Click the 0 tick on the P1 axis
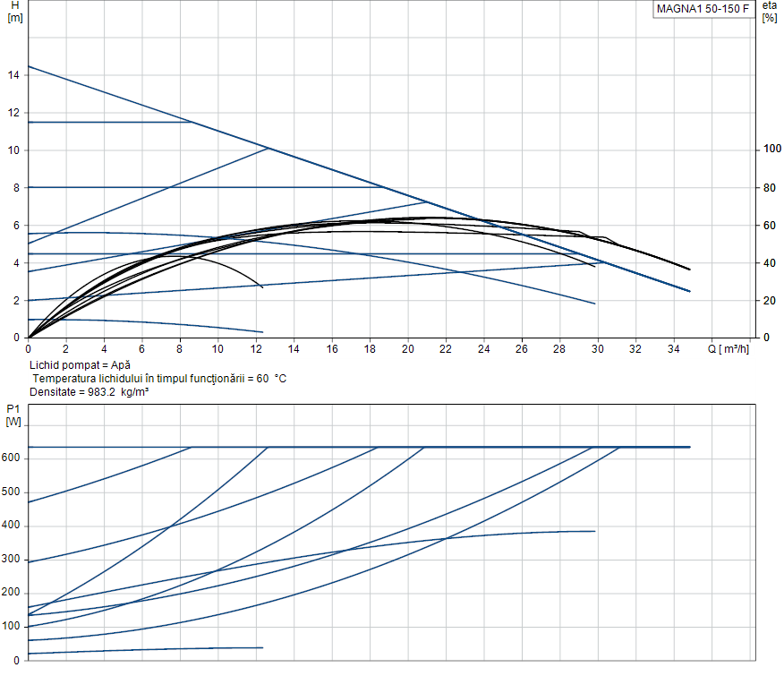784x676 pixels. (17, 660)
